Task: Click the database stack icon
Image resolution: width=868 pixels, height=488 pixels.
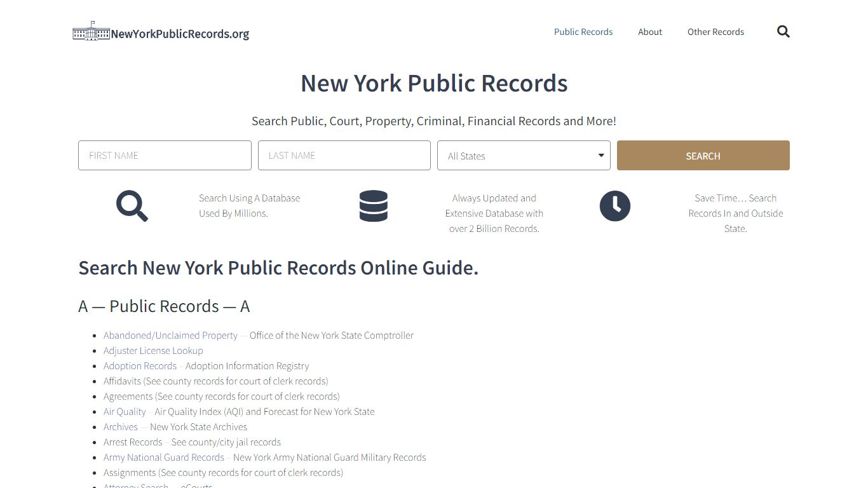Action: point(373,206)
